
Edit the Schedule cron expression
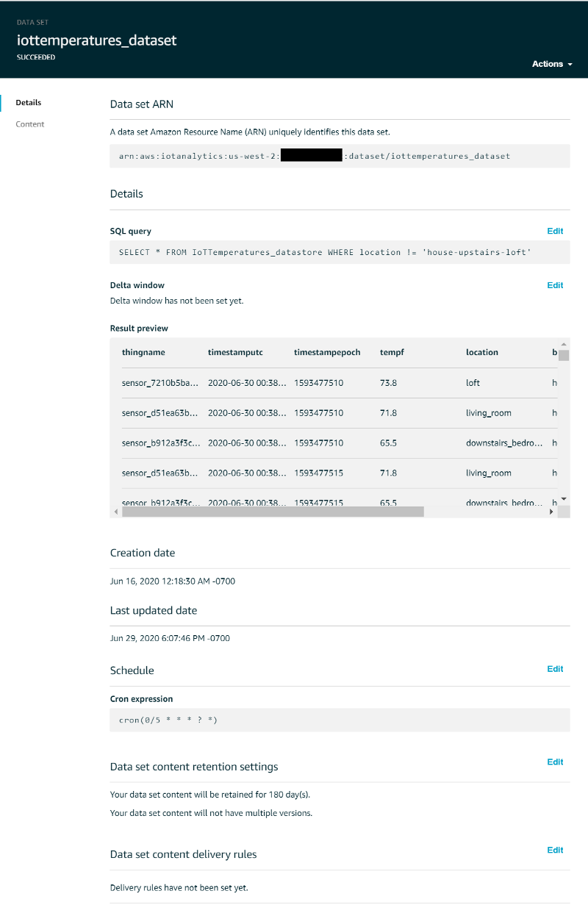tap(555, 669)
